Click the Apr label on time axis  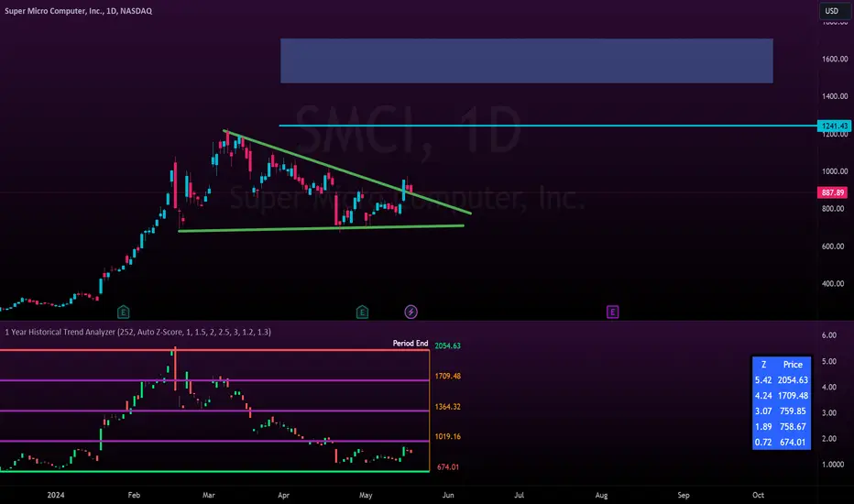(283, 495)
